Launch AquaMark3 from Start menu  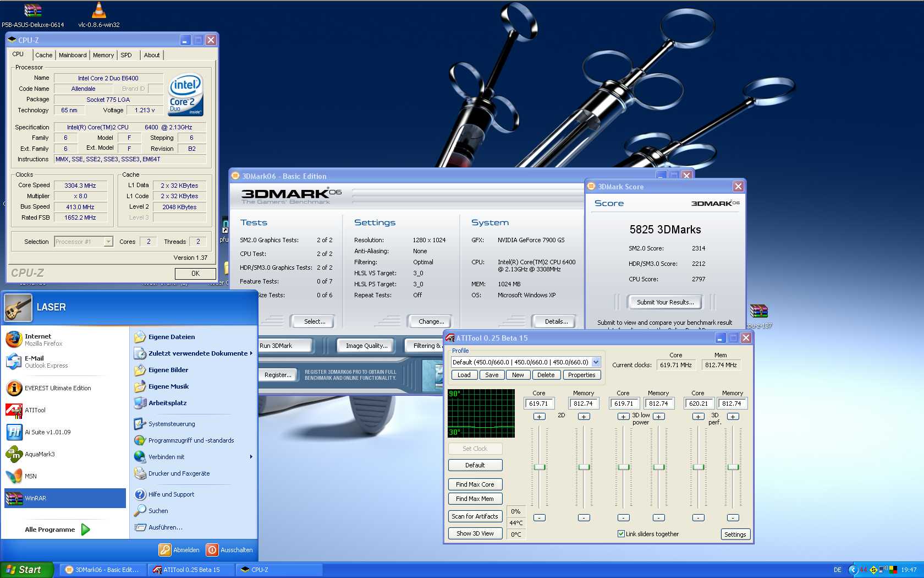point(40,454)
